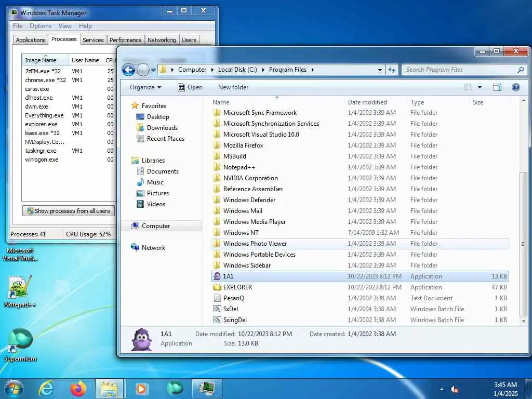Click the change view icon in Explorer toolbar
532x399 pixels.
pyautogui.click(x=469, y=87)
